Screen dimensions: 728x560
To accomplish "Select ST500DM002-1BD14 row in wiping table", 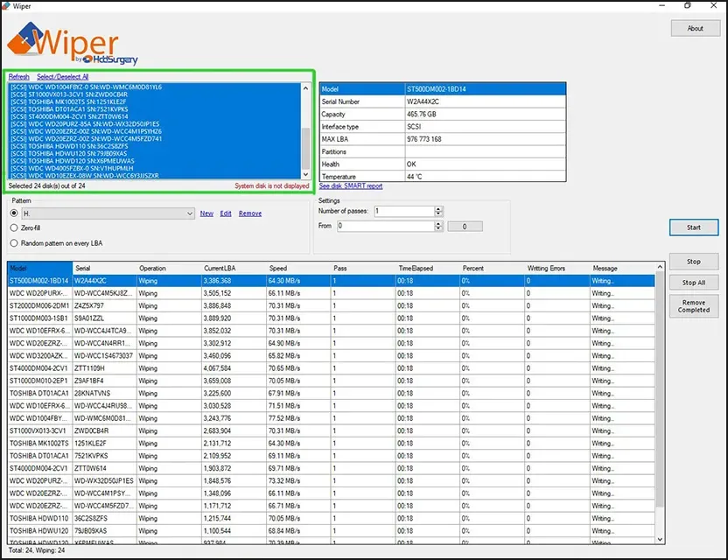I will pyautogui.click(x=332, y=281).
